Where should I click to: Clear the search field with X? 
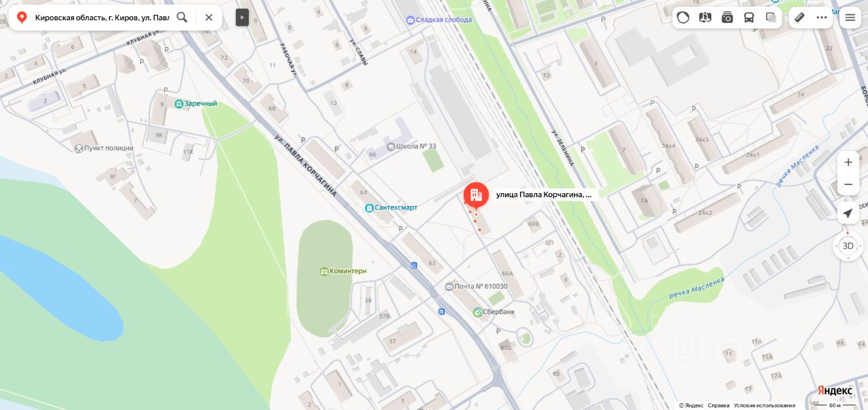point(209,17)
